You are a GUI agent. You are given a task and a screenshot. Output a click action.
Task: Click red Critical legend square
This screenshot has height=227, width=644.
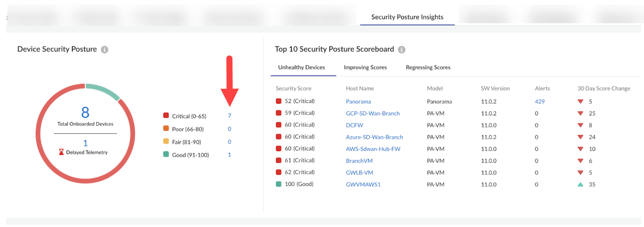point(166,116)
